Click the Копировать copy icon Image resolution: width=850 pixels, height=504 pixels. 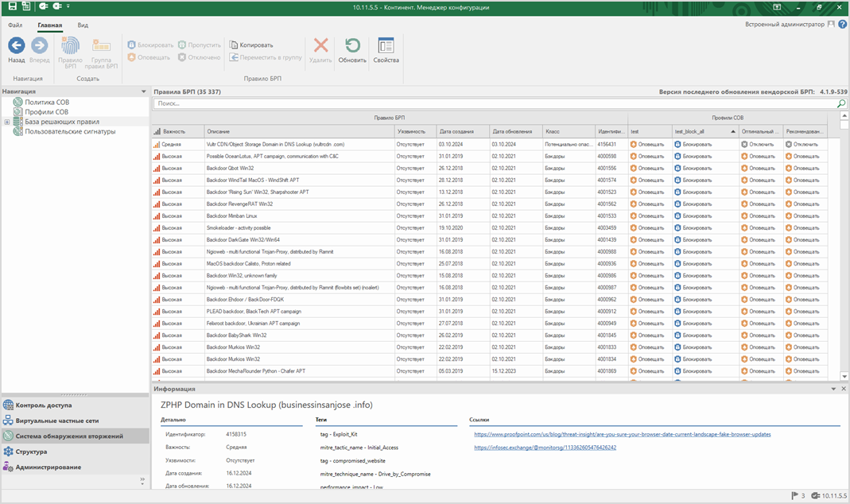coord(235,45)
